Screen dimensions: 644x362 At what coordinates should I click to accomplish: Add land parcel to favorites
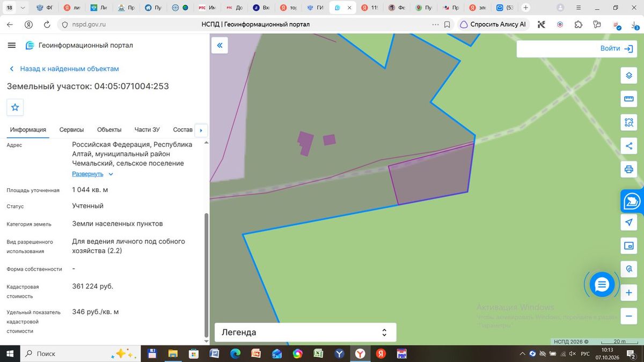click(x=15, y=107)
